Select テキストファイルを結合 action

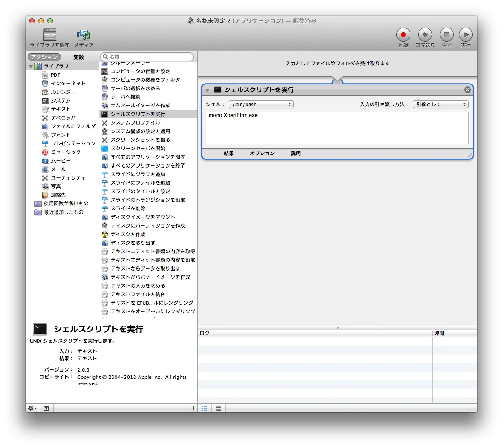(x=138, y=294)
